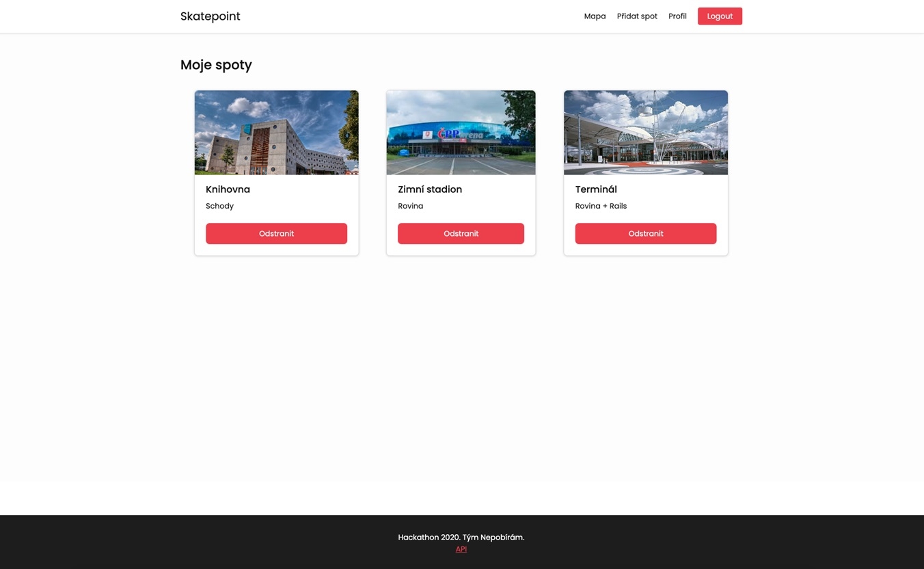Click the Rovina + Rails description

pos(601,206)
